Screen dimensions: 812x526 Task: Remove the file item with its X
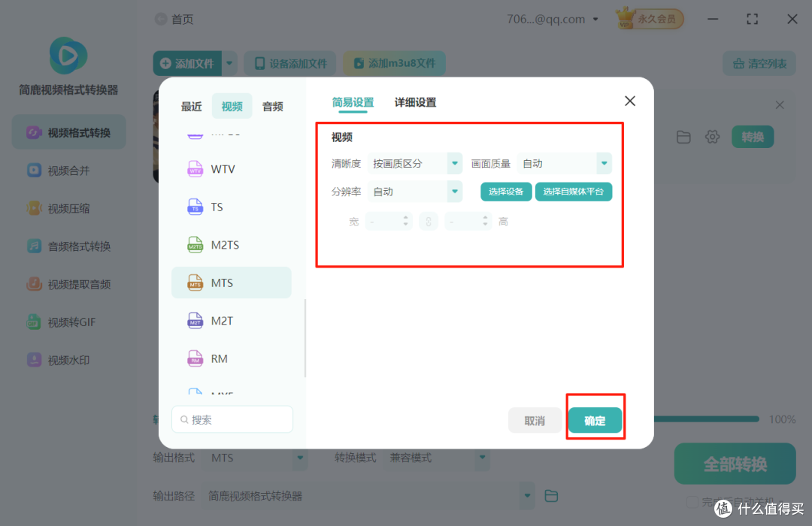click(x=780, y=105)
